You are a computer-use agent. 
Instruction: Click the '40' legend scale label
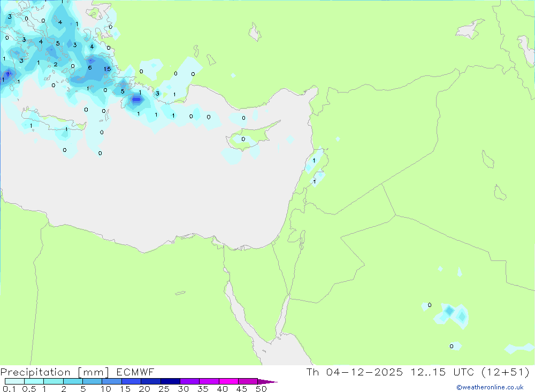(222, 389)
